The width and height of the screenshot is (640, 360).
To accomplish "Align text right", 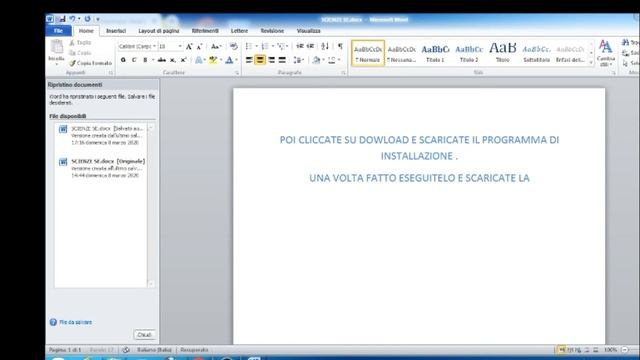I will (271, 60).
